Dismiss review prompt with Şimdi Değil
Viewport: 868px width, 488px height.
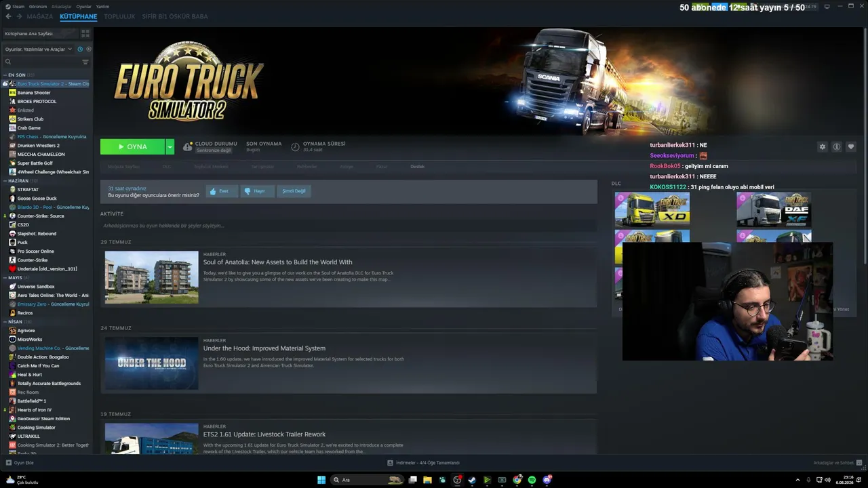click(x=294, y=191)
